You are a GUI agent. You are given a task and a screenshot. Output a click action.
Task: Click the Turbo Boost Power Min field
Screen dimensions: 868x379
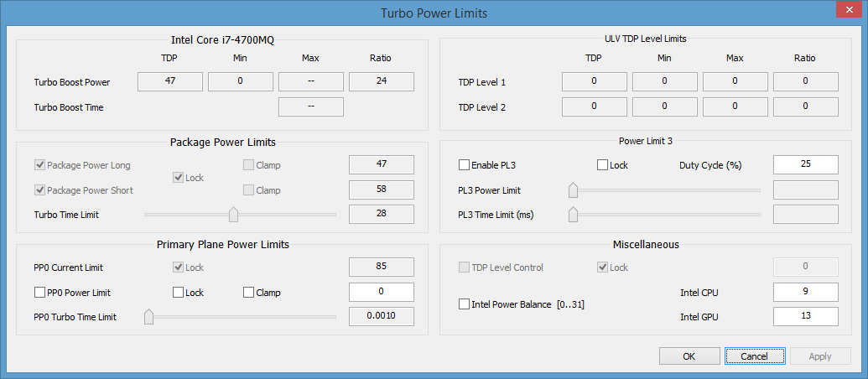point(240,82)
